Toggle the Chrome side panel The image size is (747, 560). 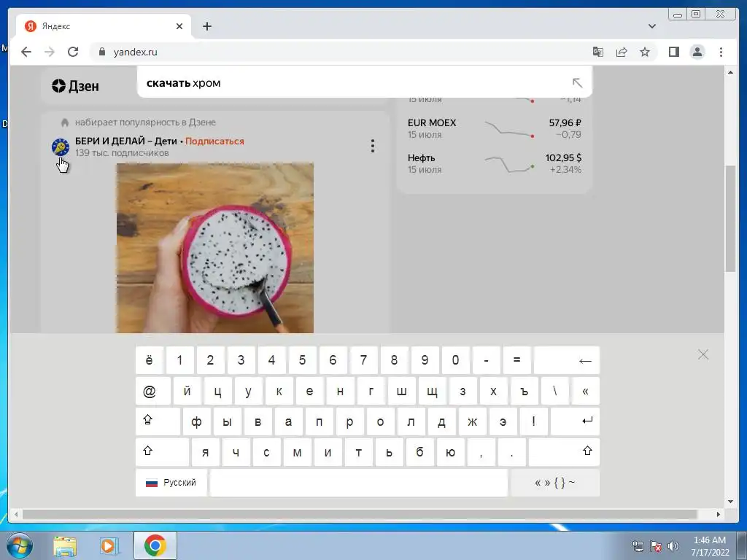coord(673,52)
